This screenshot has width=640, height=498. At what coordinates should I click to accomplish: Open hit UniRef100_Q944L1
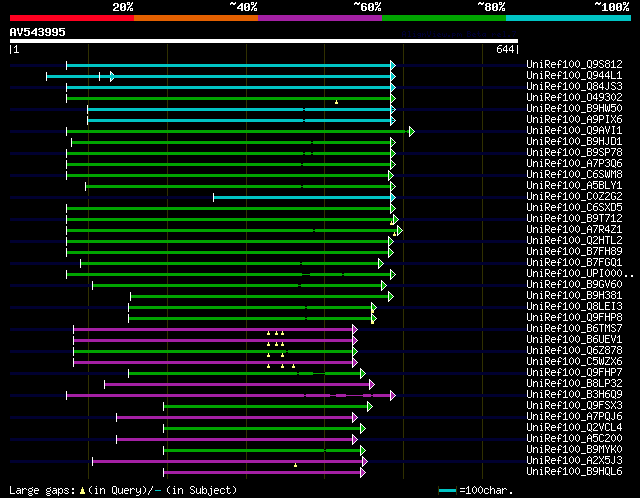[x=574, y=75]
